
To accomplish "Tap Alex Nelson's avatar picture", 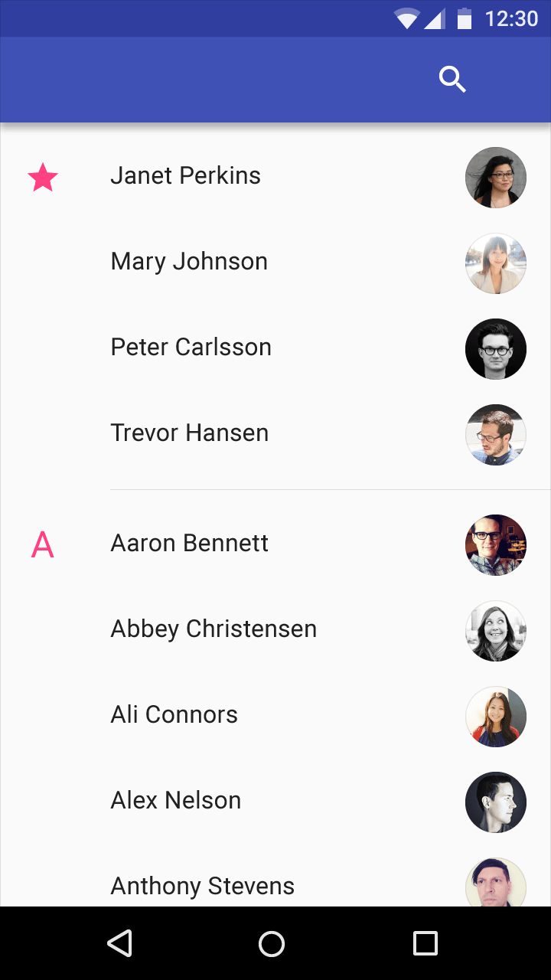I will coord(496,802).
